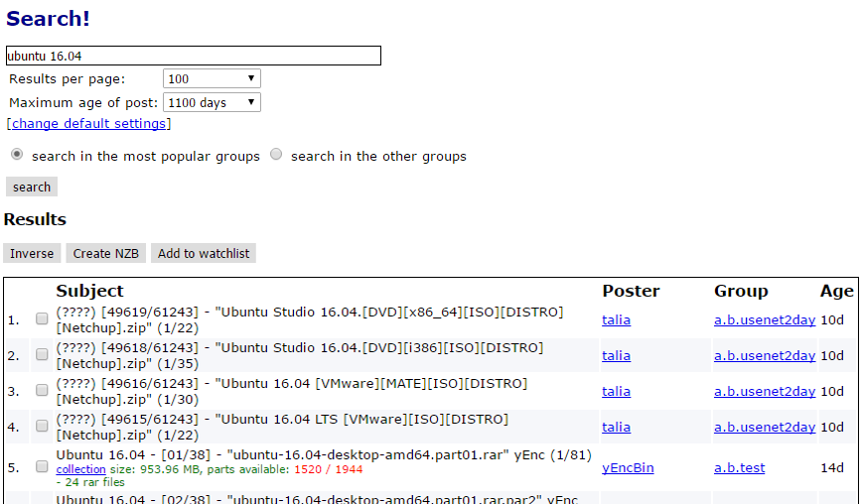Image resolution: width=863 pixels, height=504 pixels.
Task: Open poster talia link in row 1
Action: click(616, 319)
